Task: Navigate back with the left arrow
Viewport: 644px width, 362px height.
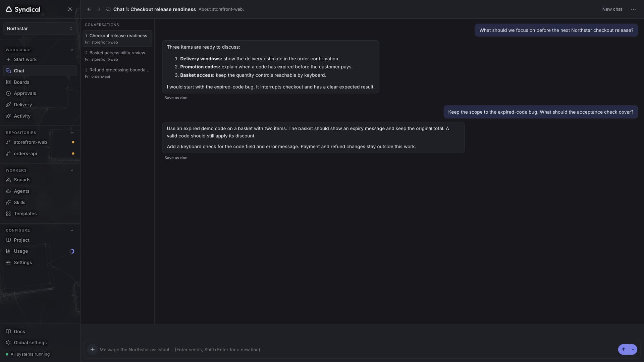Action: [x=89, y=9]
